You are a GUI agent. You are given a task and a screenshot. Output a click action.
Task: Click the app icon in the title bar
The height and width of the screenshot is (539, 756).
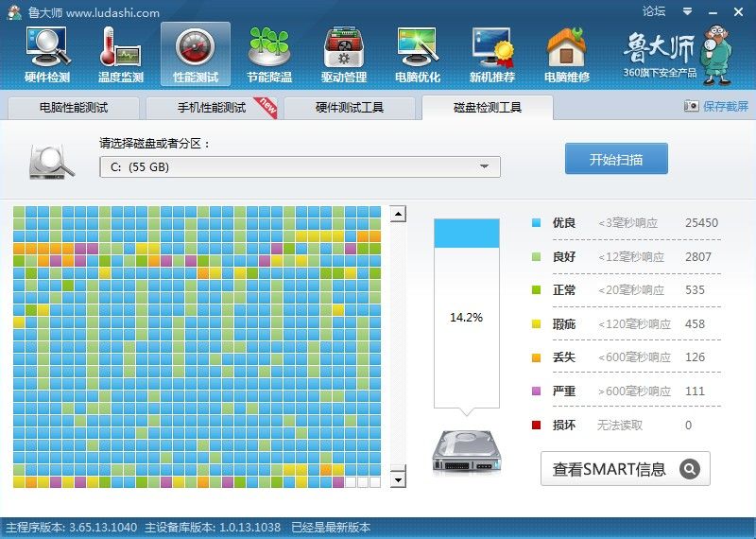coord(14,12)
